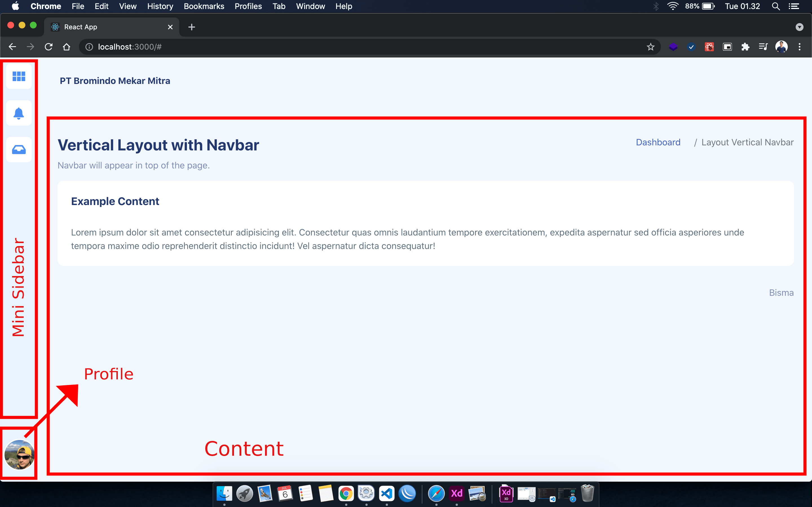Launch Visual Studio Code from the dock
Image resolution: width=812 pixels, height=507 pixels.
pyautogui.click(x=387, y=493)
